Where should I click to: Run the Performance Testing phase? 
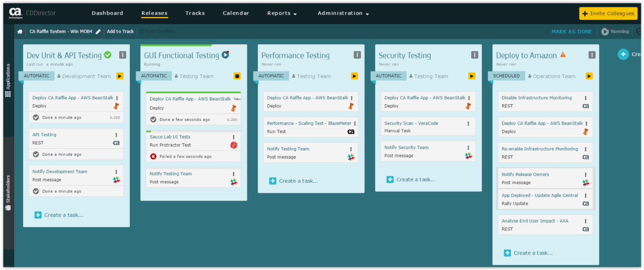click(354, 76)
